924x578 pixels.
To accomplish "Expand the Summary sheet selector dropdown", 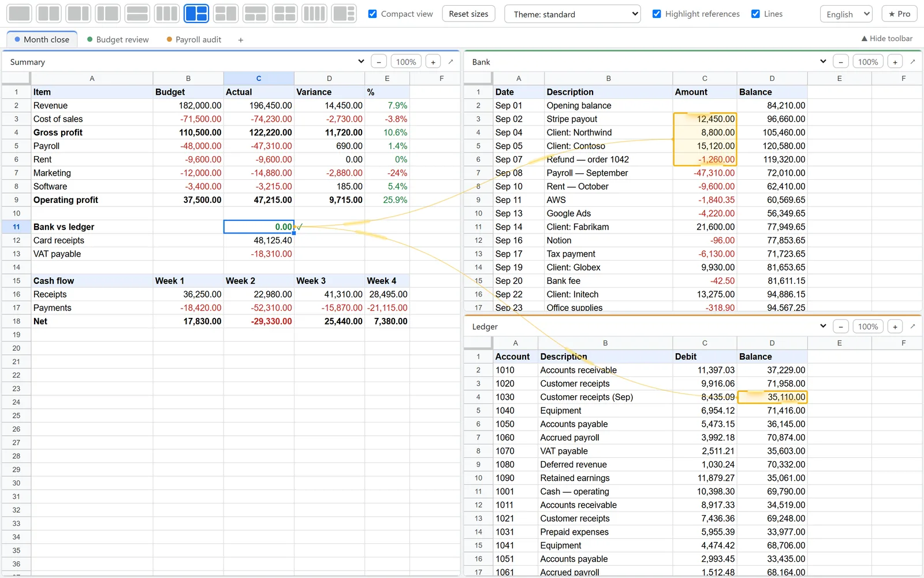I will 361,61.
